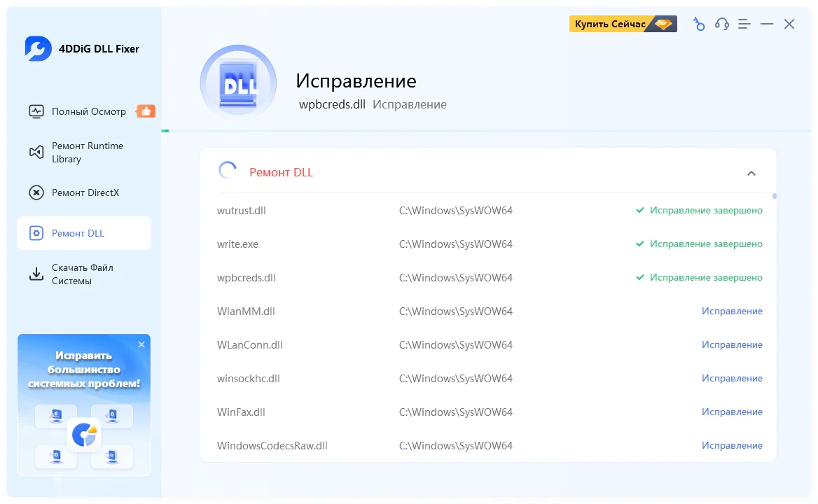
Task: Click the WinFax.dll path C:\Windows\SysWOW64
Action: click(x=456, y=412)
